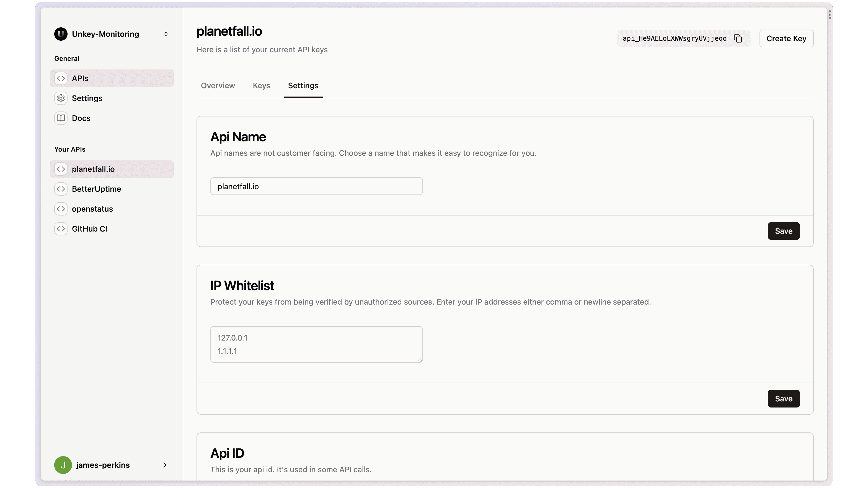This screenshot has height=488, width=868.
Task: Click the Settings gear icon in the sidebar
Action: click(x=61, y=98)
